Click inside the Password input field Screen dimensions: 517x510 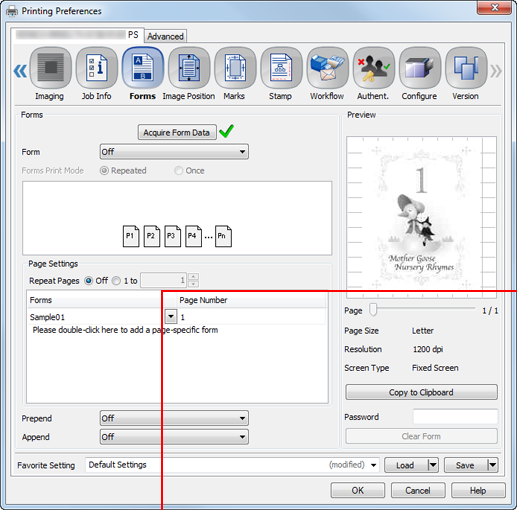(455, 417)
